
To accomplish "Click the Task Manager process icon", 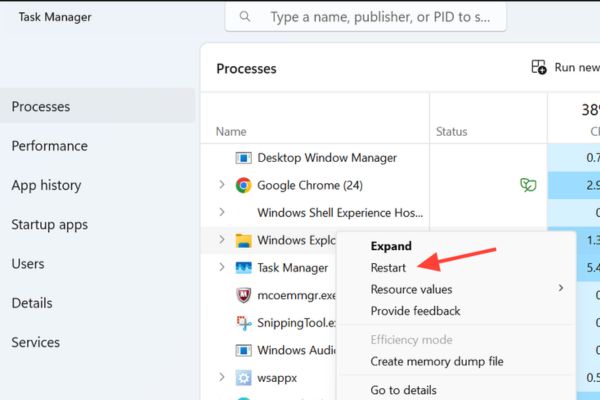I will (x=243, y=268).
